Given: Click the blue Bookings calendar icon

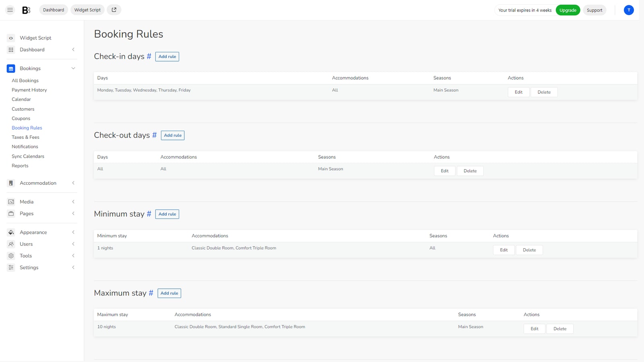Looking at the screenshot, I should click(10, 68).
